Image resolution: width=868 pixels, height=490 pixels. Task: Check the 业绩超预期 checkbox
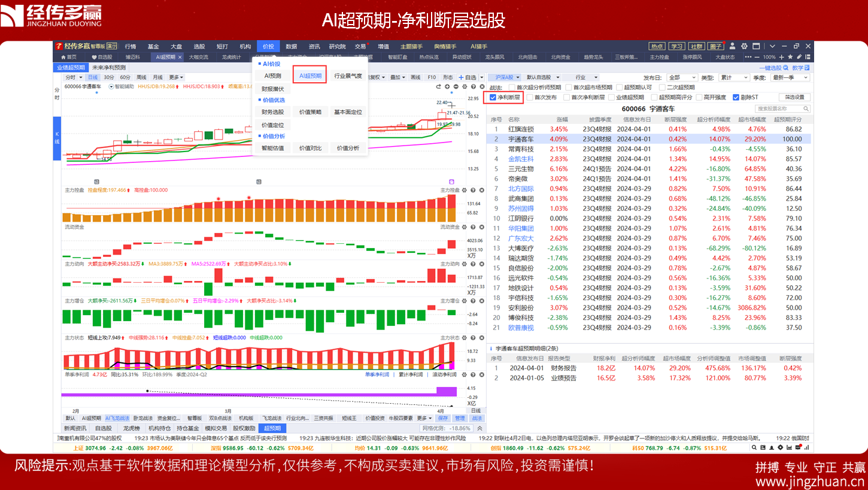(x=611, y=97)
